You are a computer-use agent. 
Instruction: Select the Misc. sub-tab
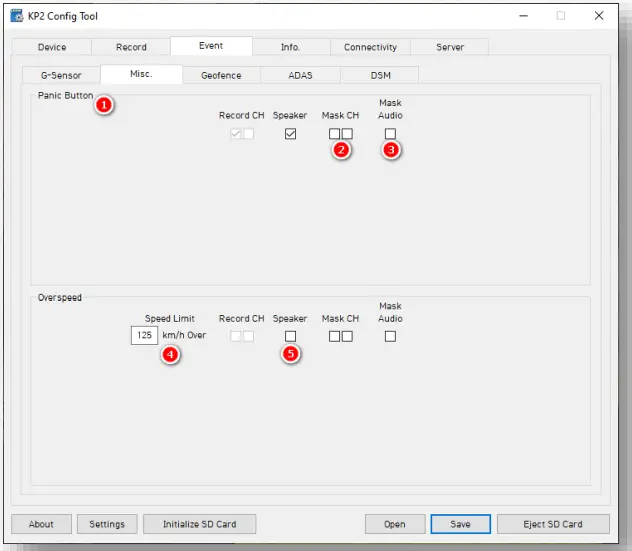pyautogui.click(x=141, y=74)
